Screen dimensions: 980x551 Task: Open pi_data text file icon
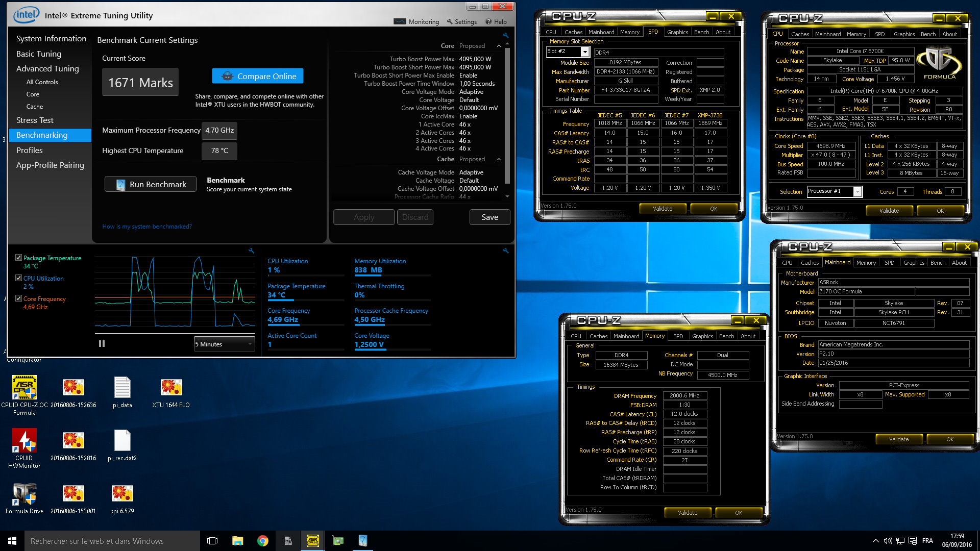coord(122,393)
